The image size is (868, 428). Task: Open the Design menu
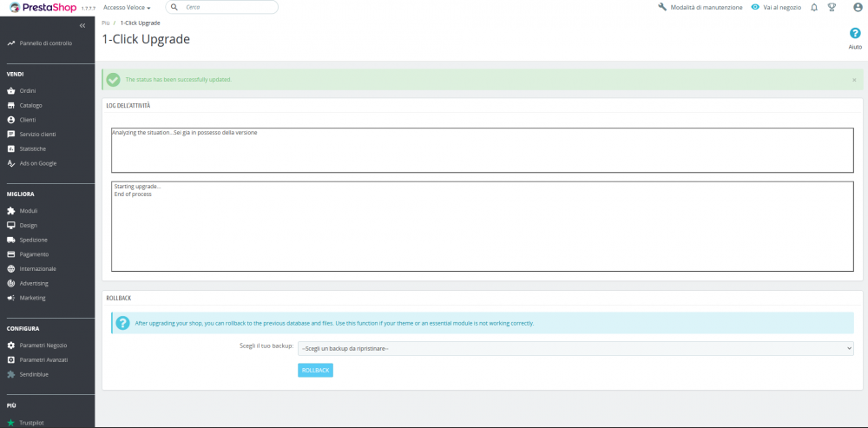29,226
